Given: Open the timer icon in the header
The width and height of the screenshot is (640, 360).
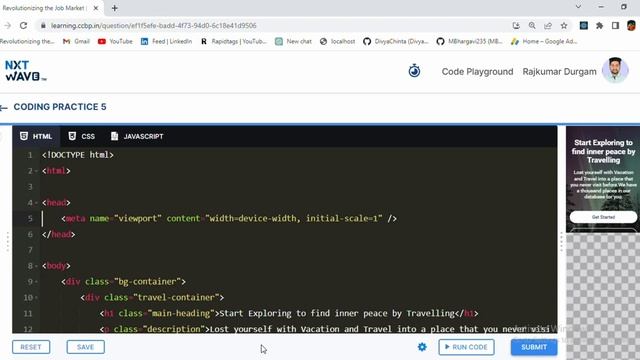Looking at the screenshot, I should coord(414,71).
